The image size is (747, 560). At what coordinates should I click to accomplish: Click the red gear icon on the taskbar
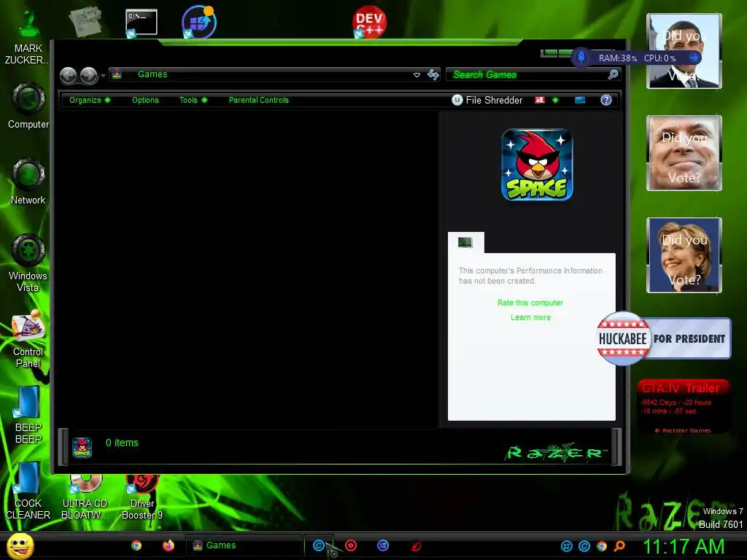click(351, 545)
